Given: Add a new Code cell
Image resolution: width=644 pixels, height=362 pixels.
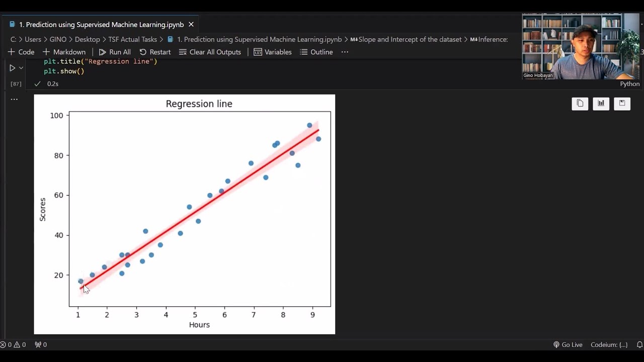Looking at the screenshot, I should (21, 52).
